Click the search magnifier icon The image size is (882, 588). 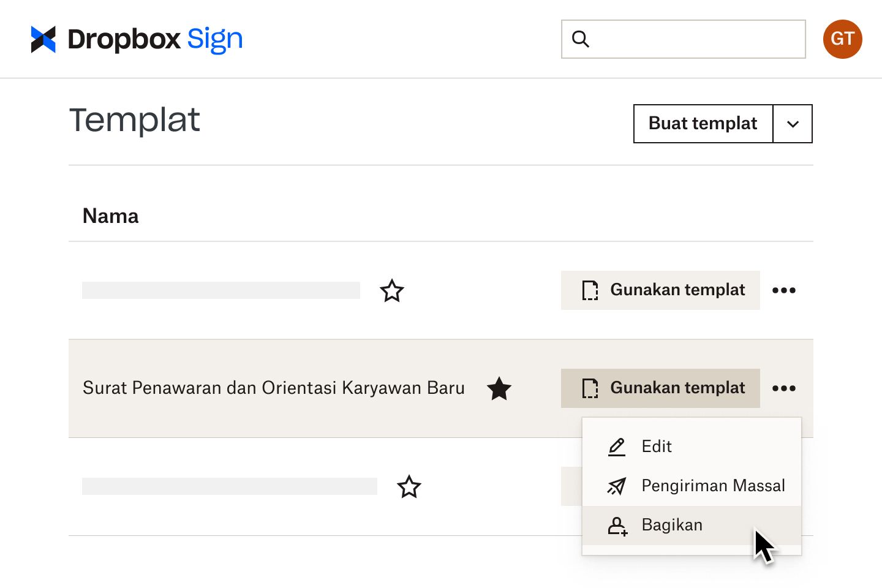point(581,39)
